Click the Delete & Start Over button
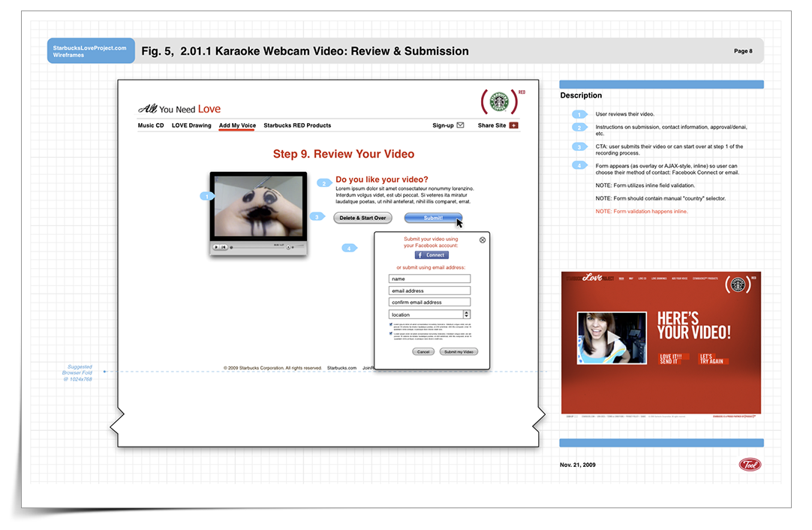Viewport: 812px width, 530px height. (362, 218)
